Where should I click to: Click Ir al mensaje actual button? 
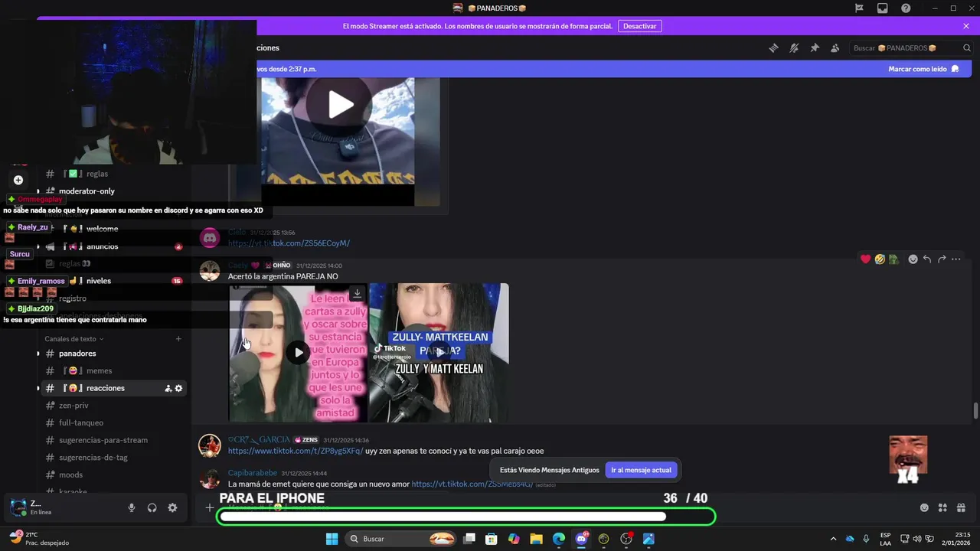[641, 470]
